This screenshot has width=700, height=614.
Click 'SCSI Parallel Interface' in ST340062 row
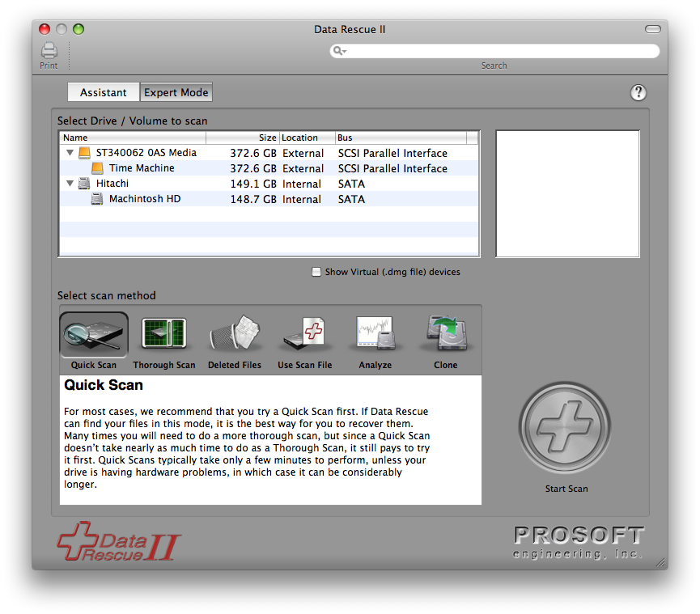pyautogui.click(x=392, y=154)
